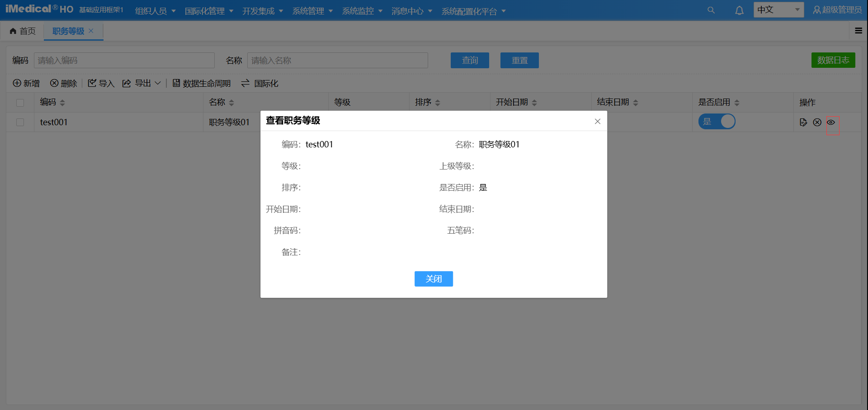Image resolution: width=868 pixels, height=410 pixels.
Task: Click the 国际化 toolbar item
Action: 259,83
